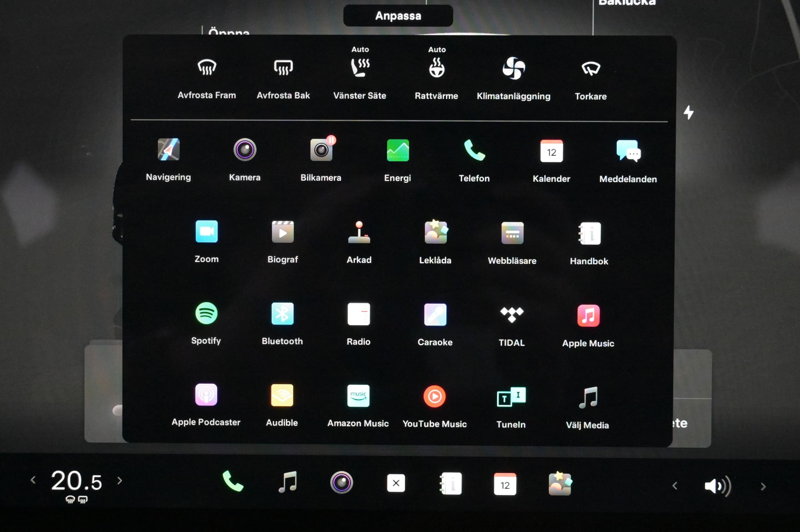
Task: Open the Arkad games app
Action: tap(359, 233)
